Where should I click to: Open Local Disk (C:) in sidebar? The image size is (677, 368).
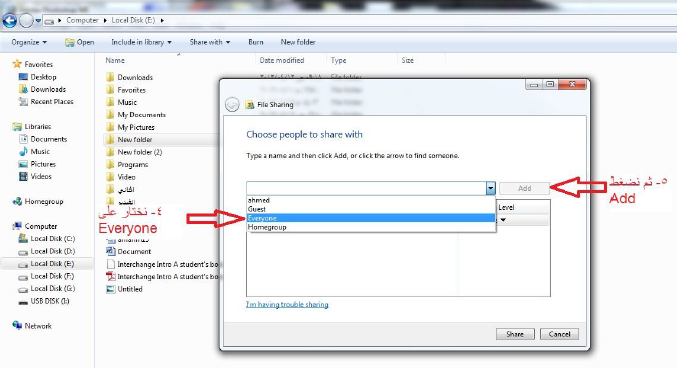[47, 239]
